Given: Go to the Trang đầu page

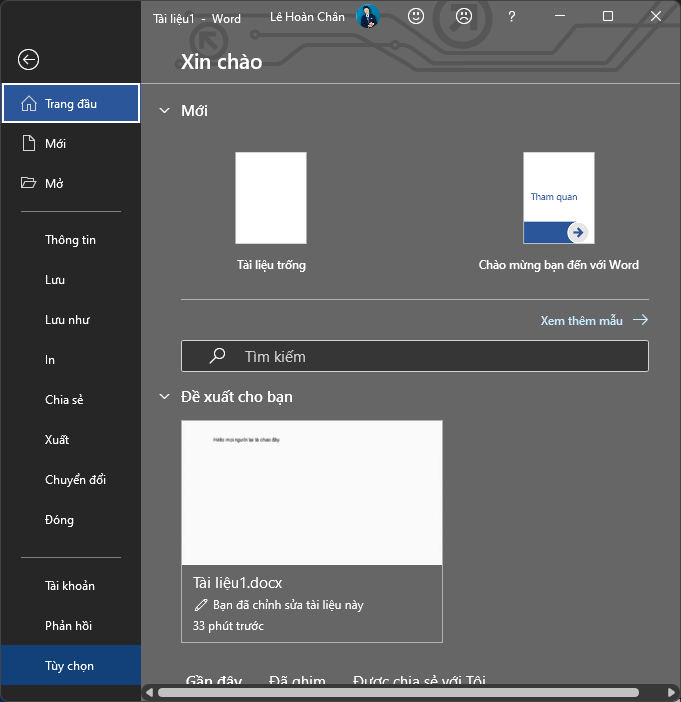Looking at the screenshot, I should click(x=71, y=104).
